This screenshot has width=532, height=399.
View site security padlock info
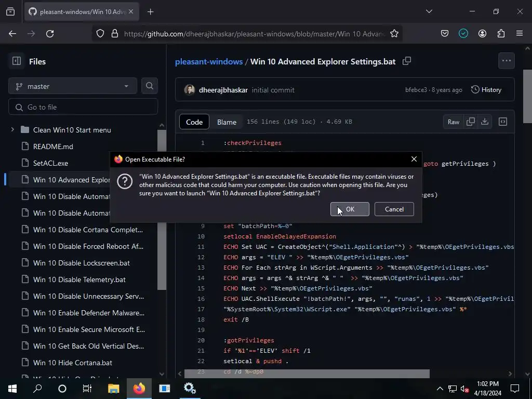click(115, 34)
